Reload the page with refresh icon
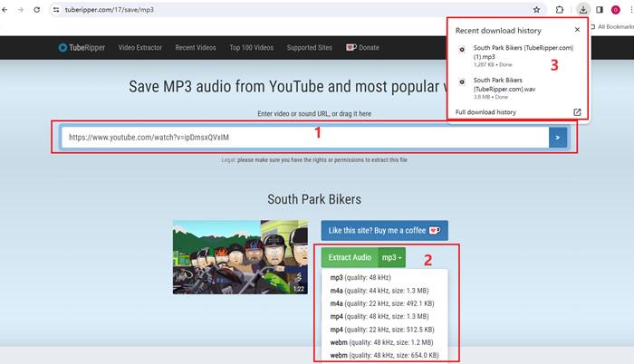 [x=37, y=10]
